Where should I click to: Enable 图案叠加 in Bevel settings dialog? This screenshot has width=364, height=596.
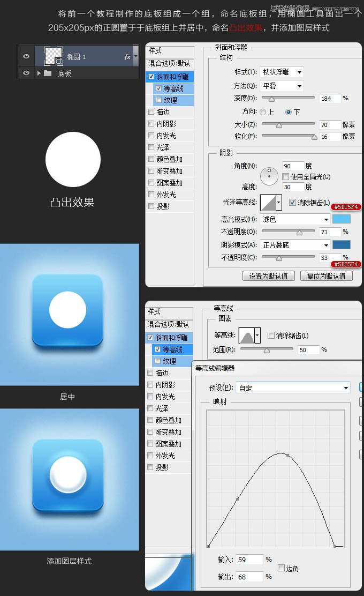[x=151, y=182]
